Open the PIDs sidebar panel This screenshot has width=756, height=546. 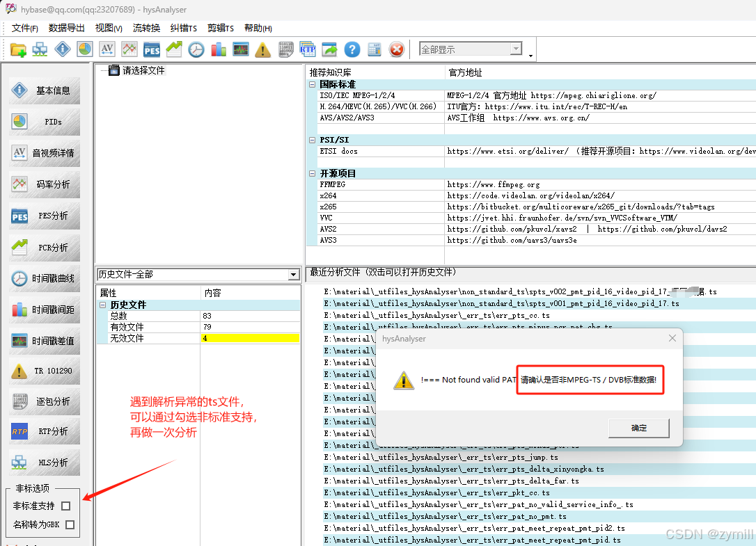45,122
